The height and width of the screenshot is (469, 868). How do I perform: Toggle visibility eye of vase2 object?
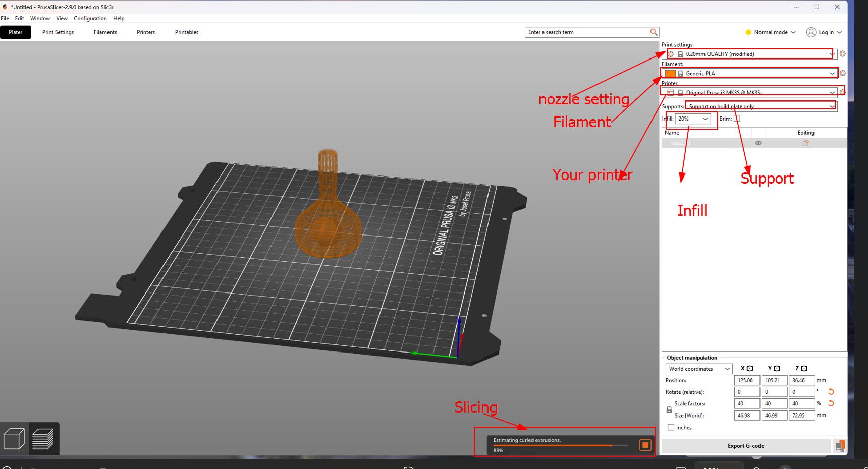pos(758,143)
